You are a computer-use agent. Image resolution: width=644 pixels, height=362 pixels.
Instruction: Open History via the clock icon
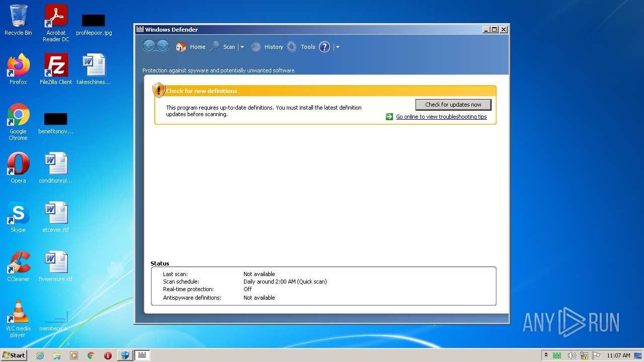[x=256, y=47]
